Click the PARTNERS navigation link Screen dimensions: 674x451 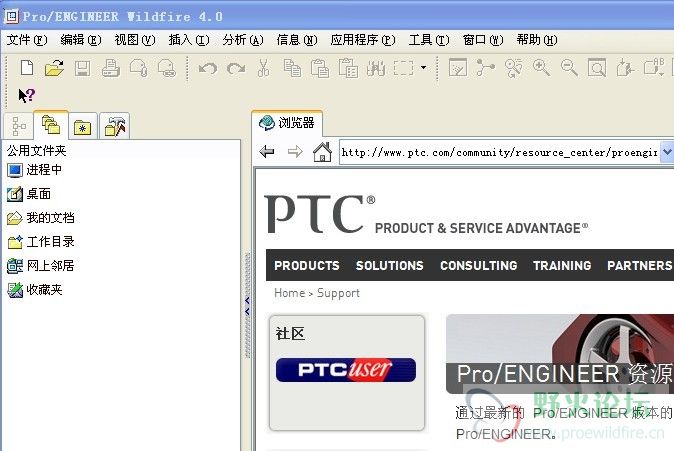[640, 266]
